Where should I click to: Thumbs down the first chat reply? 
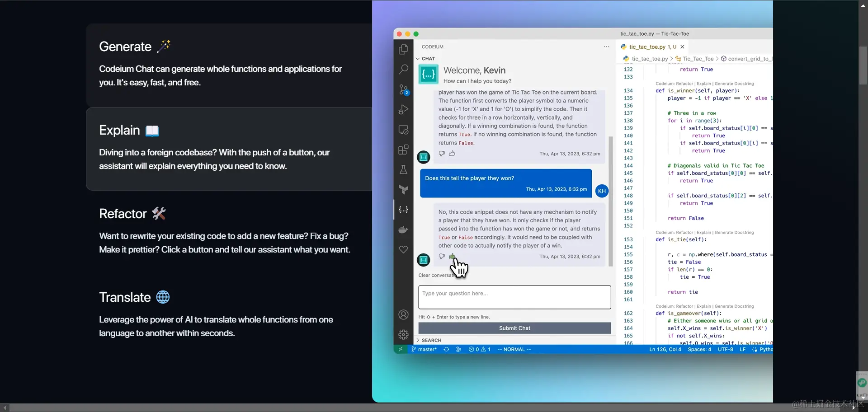442,154
